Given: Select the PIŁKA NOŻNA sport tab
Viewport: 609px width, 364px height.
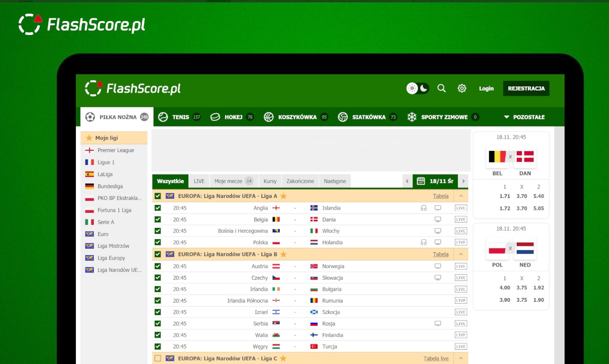Looking at the screenshot, I should (117, 117).
